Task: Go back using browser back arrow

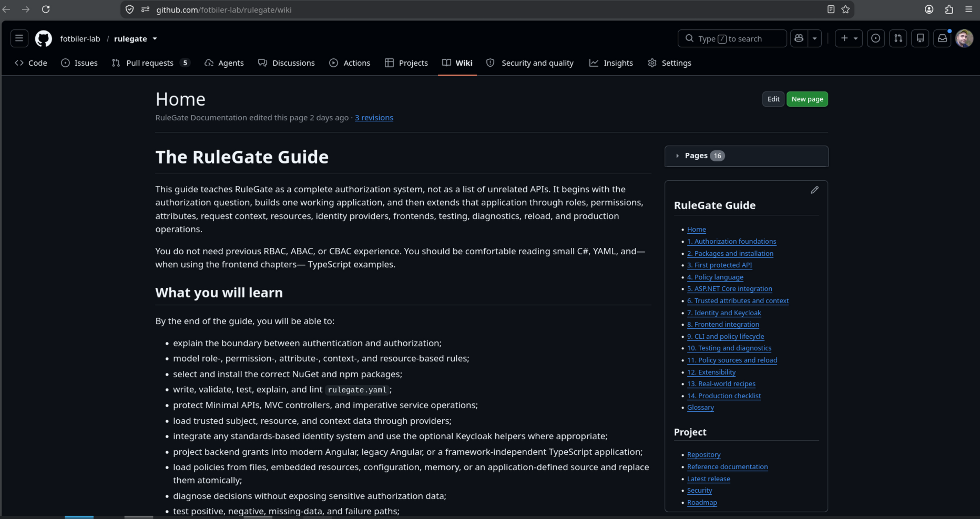Action: [x=7, y=9]
